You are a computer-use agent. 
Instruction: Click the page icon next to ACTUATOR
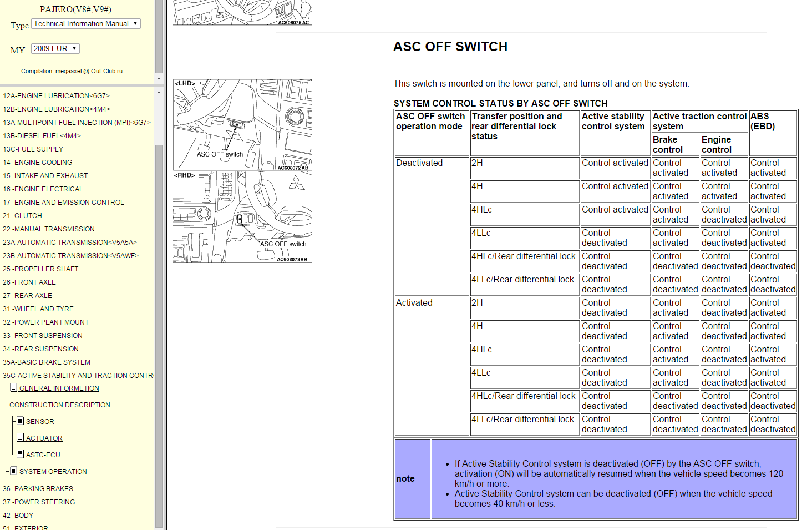21,438
